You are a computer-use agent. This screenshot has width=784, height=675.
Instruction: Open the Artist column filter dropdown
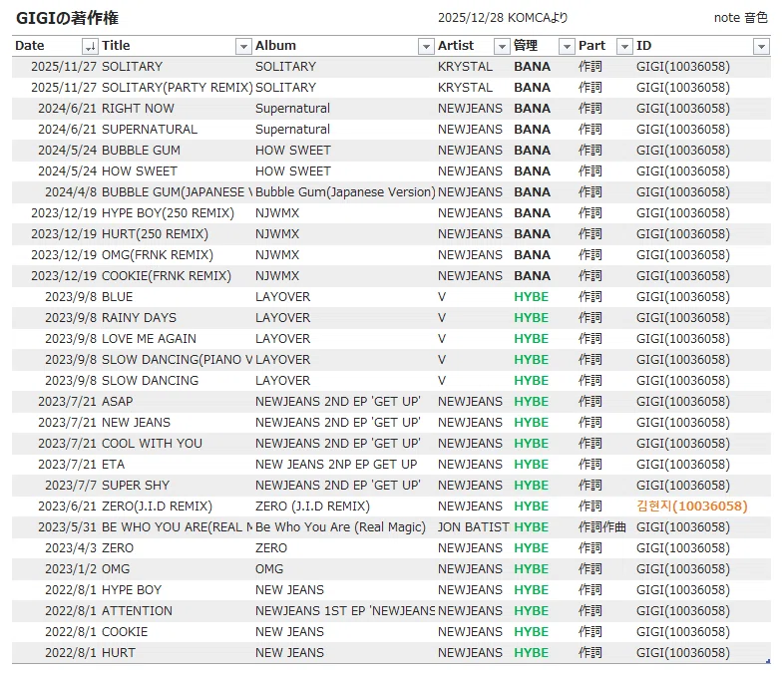click(x=502, y=47)
